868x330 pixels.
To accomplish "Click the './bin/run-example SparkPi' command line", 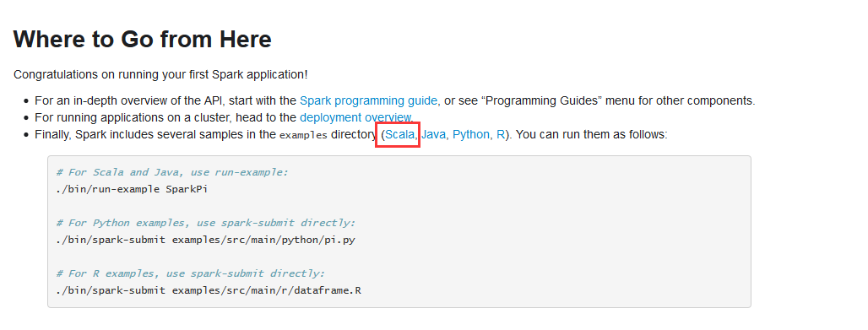I will coord(132,189).
